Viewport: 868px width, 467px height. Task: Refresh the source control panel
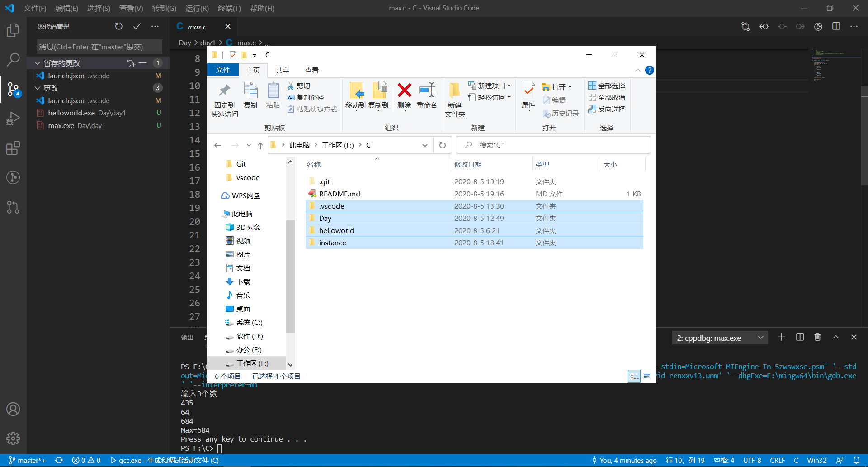coord(118,27)
